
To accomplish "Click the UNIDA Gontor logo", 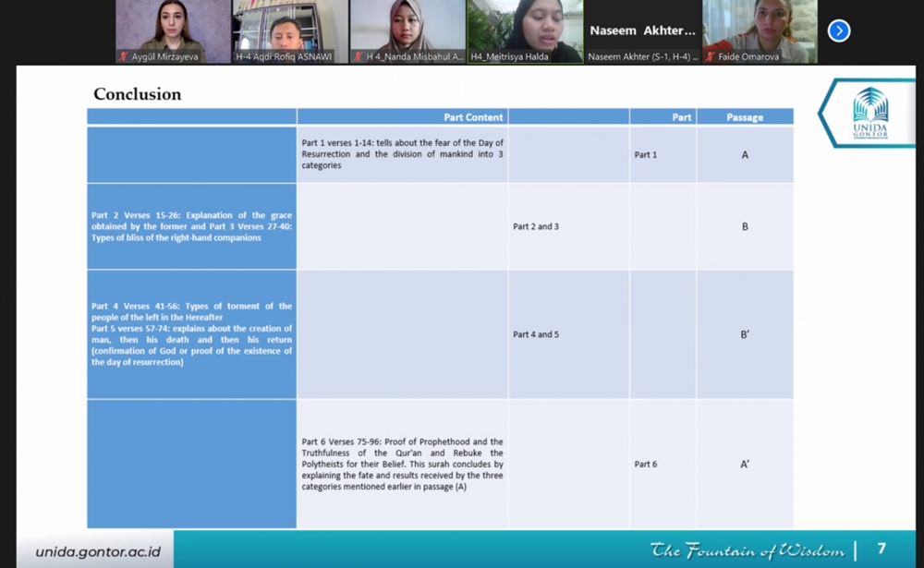I will pyautogui.click(x=869, y=113).
